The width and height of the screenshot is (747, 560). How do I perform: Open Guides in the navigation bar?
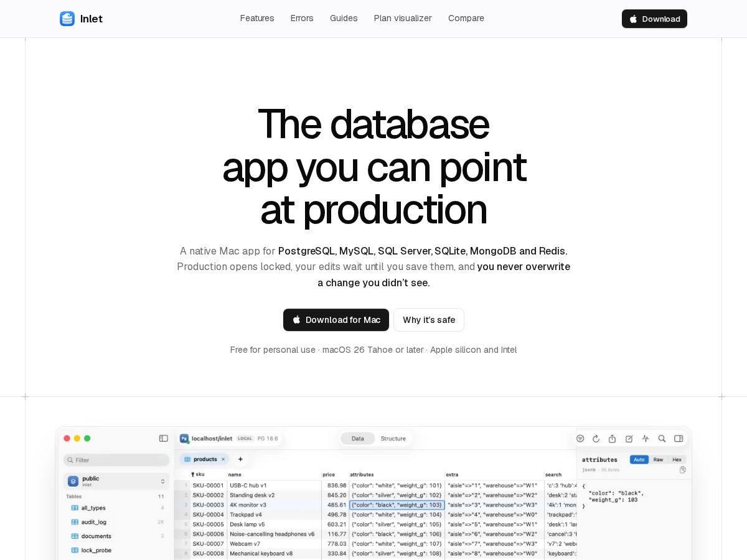[x=344, y=18]
